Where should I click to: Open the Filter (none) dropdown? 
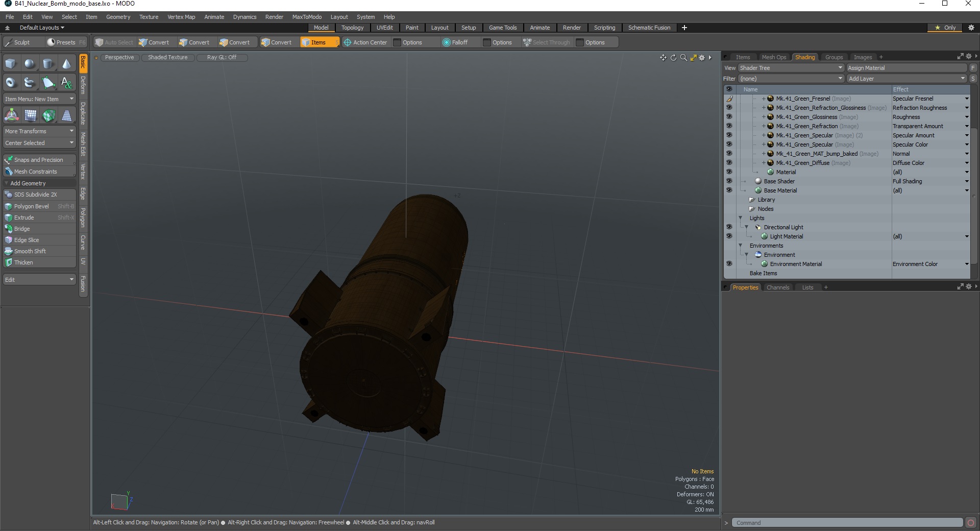point(791,79)
